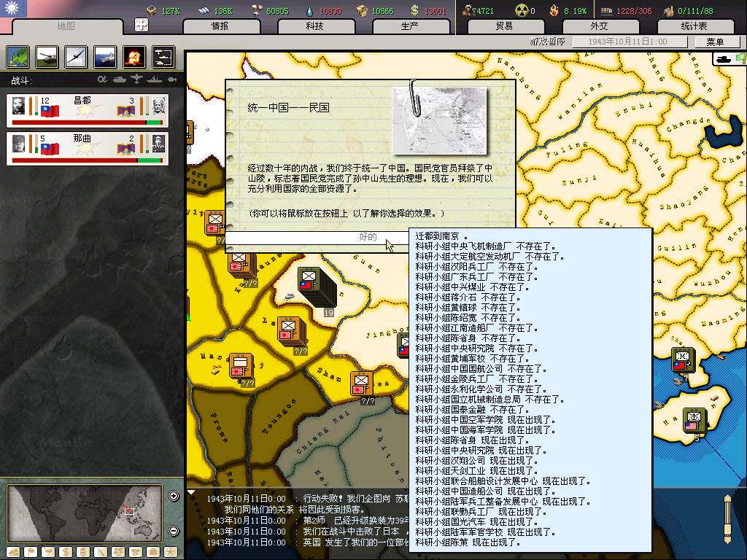Select the dollar economic map mode button
Viewport: 747px width, 560px height.
pos(66,553)
